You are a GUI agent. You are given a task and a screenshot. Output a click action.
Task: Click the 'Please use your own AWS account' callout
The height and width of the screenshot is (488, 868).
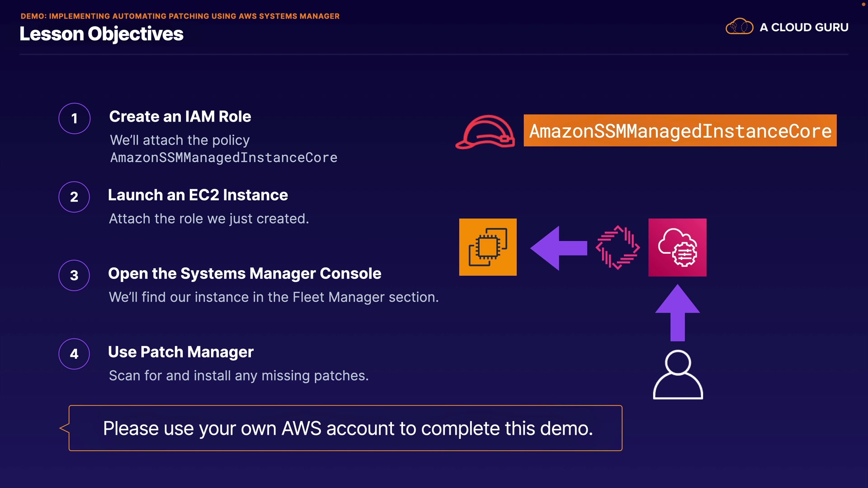coord(346,428)
